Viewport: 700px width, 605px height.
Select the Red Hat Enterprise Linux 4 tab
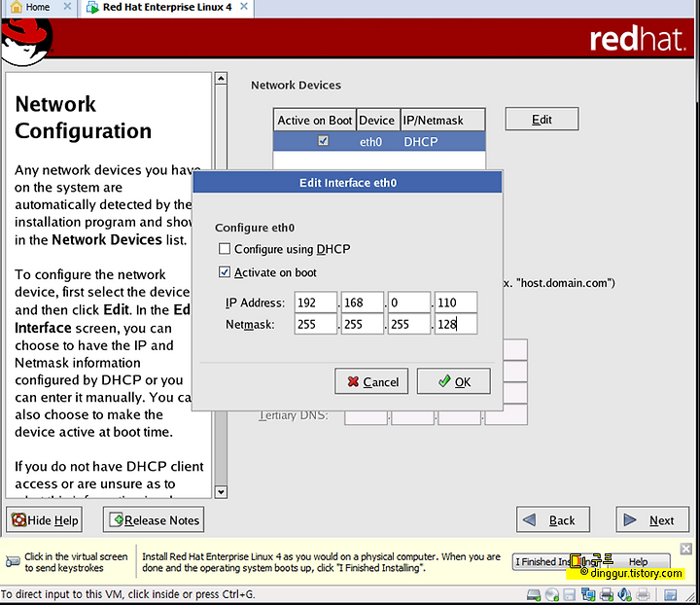coord(167,8)
